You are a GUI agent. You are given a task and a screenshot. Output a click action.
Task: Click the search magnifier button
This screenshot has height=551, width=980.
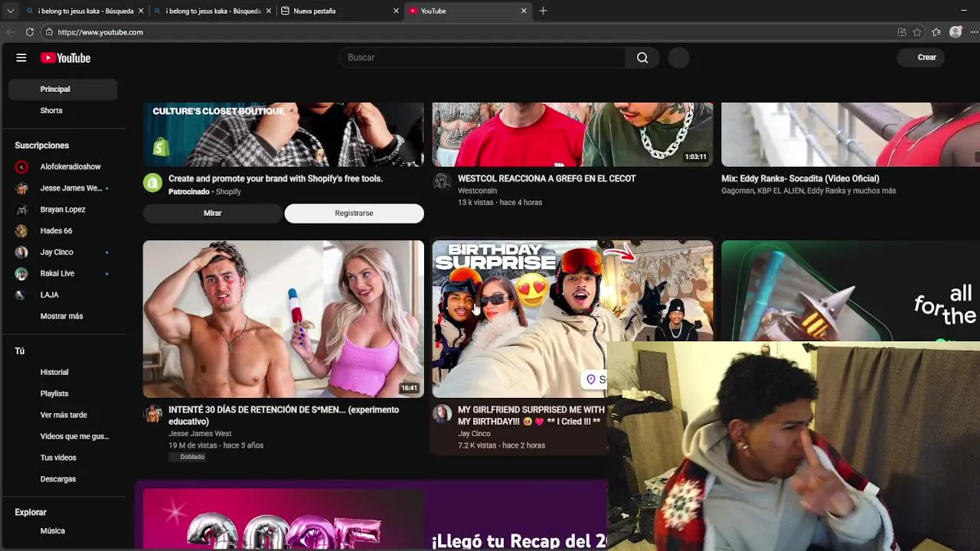click(642, 57)
